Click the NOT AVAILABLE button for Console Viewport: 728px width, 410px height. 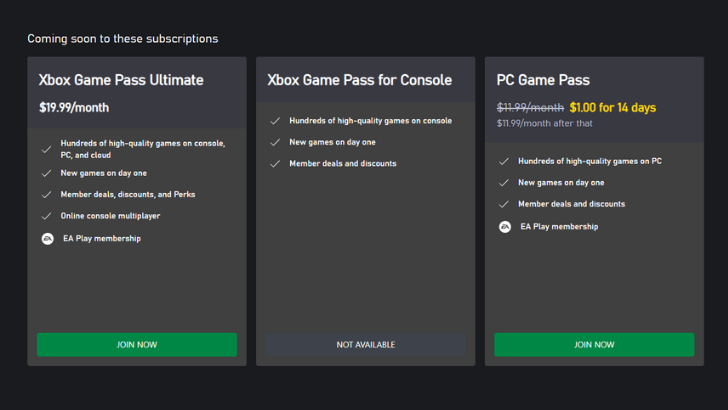(365, 345)
